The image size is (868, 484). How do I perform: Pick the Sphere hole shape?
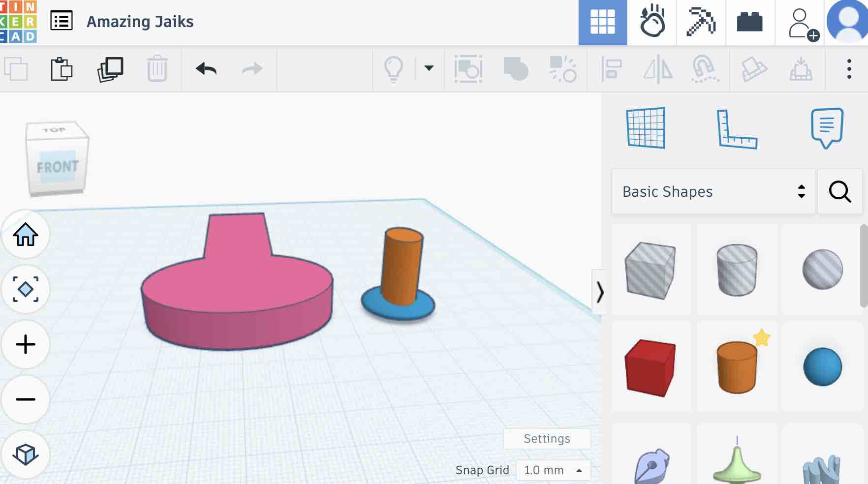point(822,270)
